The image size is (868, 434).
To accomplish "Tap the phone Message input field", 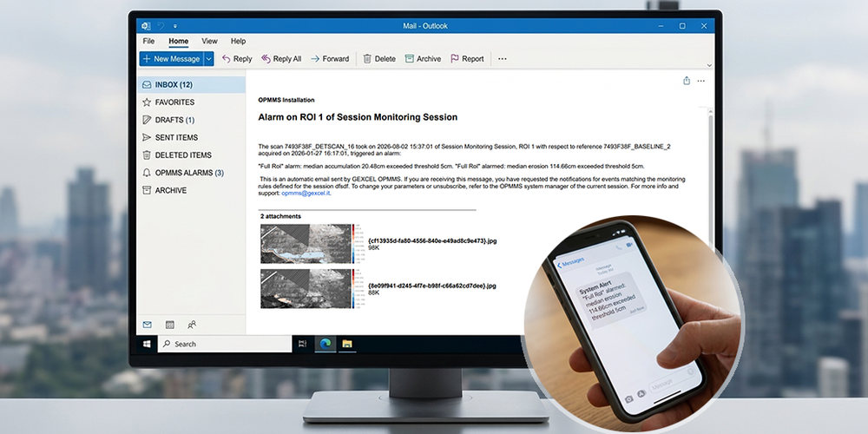I will tap(673, 381).
